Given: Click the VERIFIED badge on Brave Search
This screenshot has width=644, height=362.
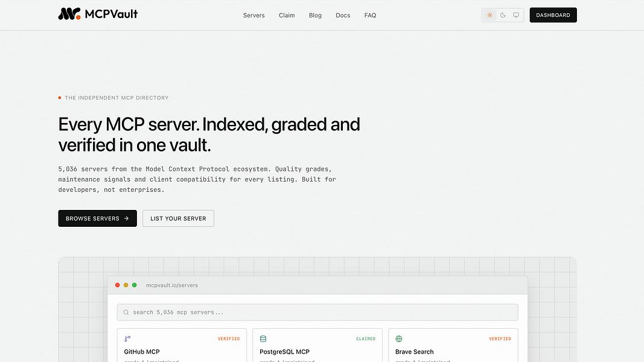Looking at the screenshot, I should pos(500,338).
